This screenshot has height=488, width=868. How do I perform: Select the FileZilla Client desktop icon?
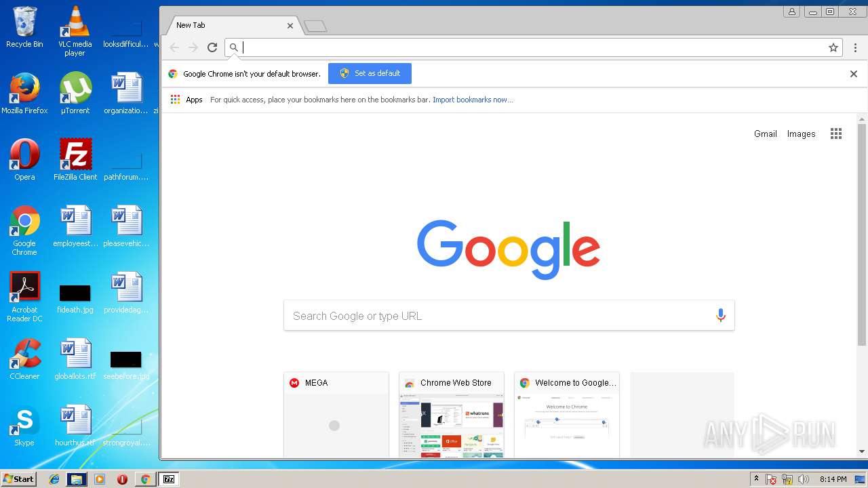75,160
